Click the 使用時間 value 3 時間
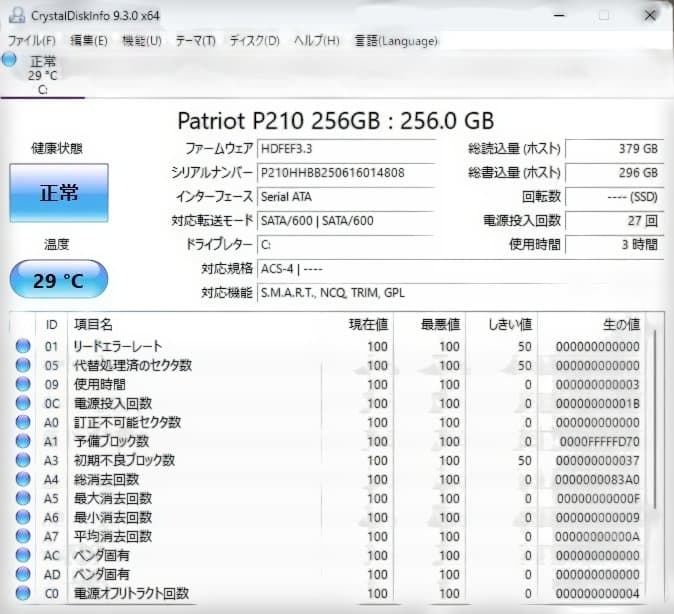The image size is (674, 614). click(x=615, y=245)
